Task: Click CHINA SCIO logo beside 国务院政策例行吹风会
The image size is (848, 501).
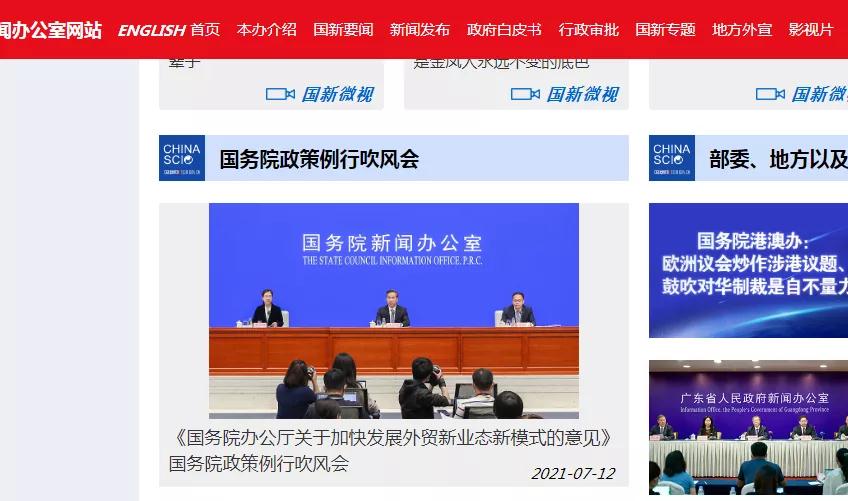Action: pyautogui.click(x=182, y=158)
